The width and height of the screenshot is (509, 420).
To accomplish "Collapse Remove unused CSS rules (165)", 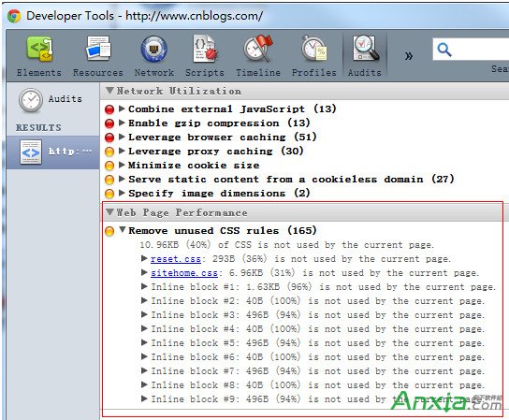I will click(123, 230).
